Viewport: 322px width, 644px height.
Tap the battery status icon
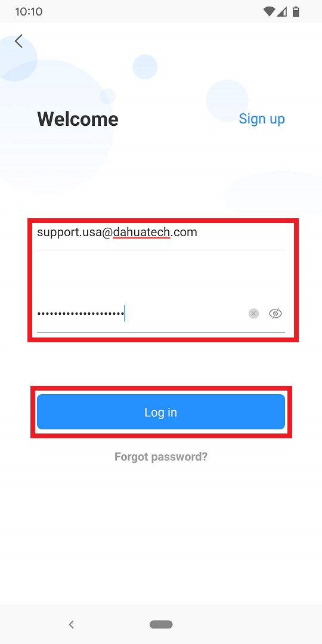(295, 11)
